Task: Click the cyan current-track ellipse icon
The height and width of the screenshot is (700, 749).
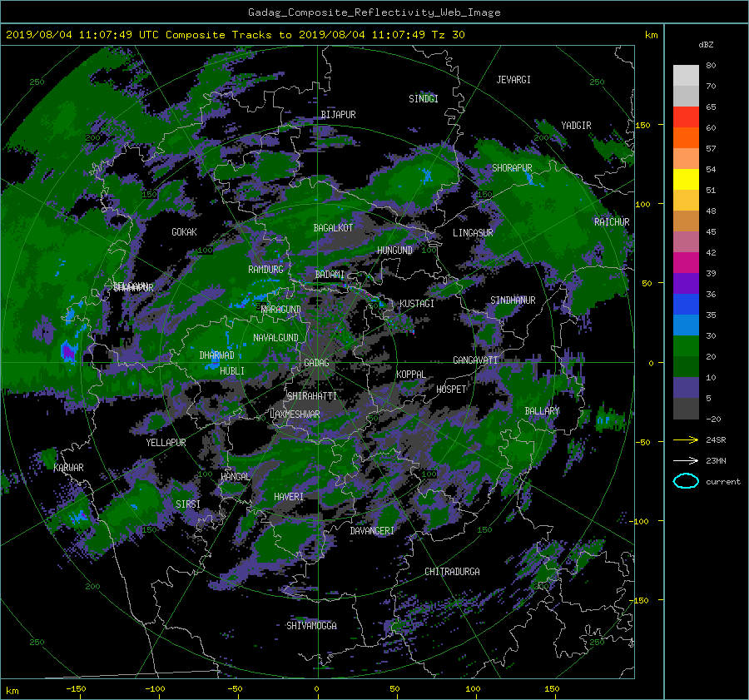Action: tap(686, 481)
